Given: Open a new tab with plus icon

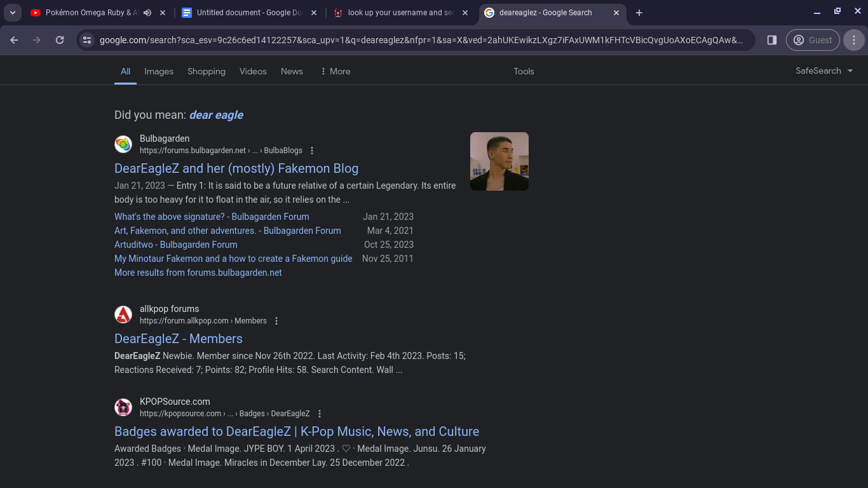Looking at the screenshot, I should coord(639,13).
